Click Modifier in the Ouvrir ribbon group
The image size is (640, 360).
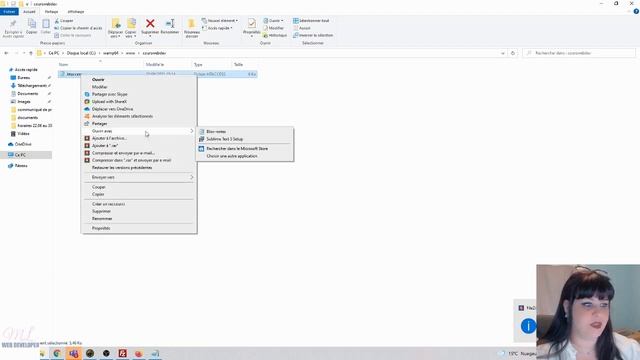[x=273, y=28]
